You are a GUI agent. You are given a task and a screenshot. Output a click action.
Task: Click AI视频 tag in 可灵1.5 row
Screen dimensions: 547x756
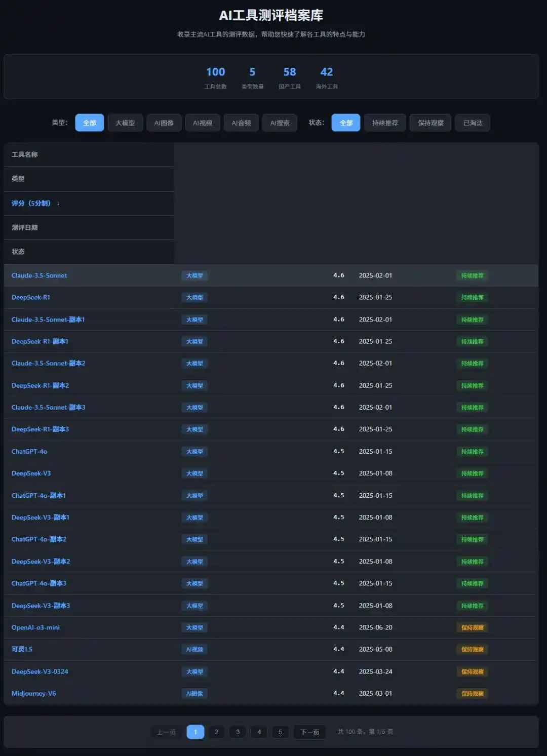194,649
